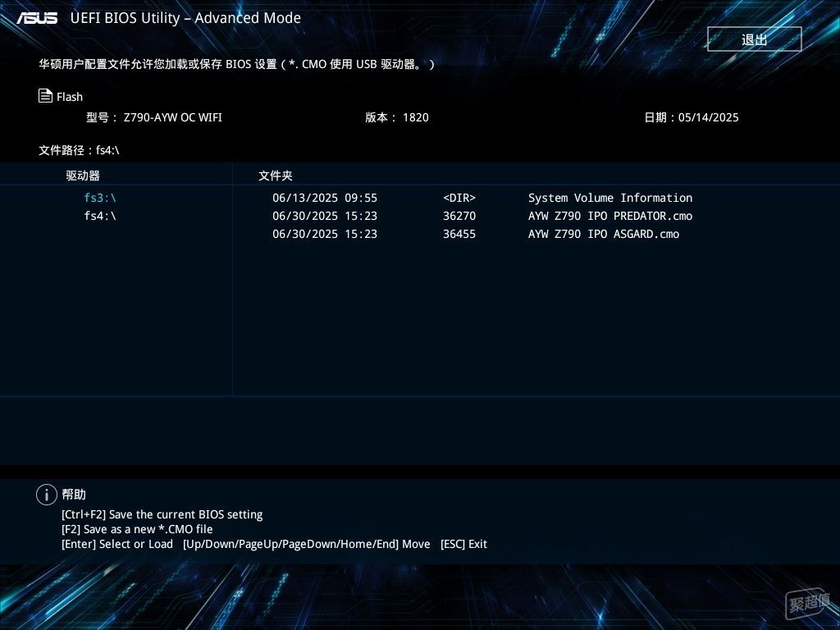This screenshot has width=840, height=630.
Task: Click the file path fs4:\ label
Action: coord(79,151)
